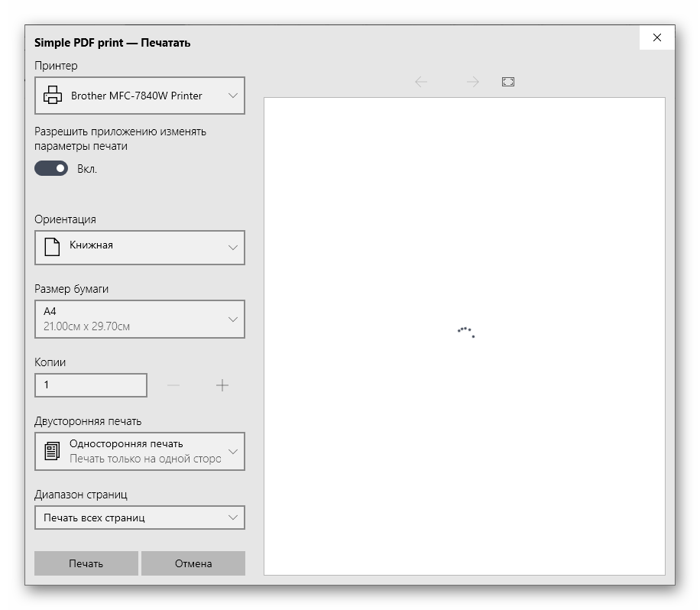The height and width of the screenshot is (610, 700).
Task: Click the portrait page icon in Ориентация
Action: pyautogui.click(x=52, y=247)
